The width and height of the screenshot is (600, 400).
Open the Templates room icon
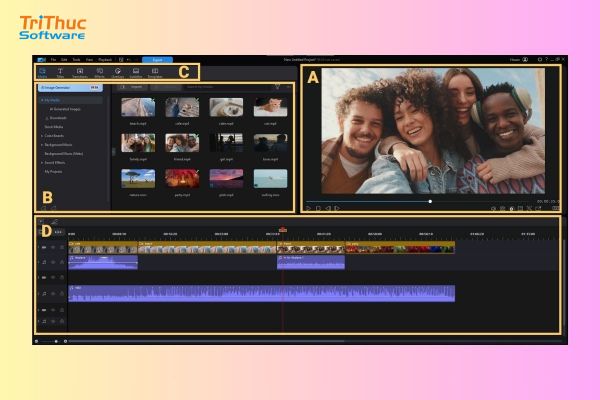pyautogui.click(x=155, y=72)
